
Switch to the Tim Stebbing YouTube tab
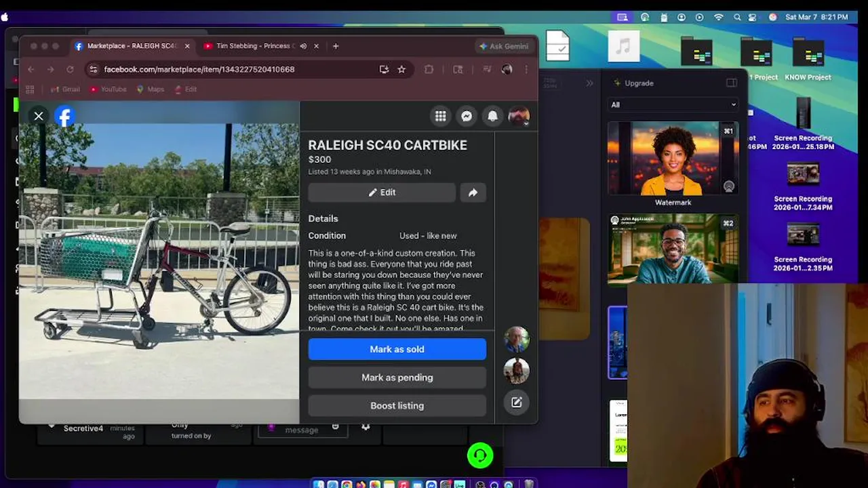pyautogui.click(x=254, y=46)
